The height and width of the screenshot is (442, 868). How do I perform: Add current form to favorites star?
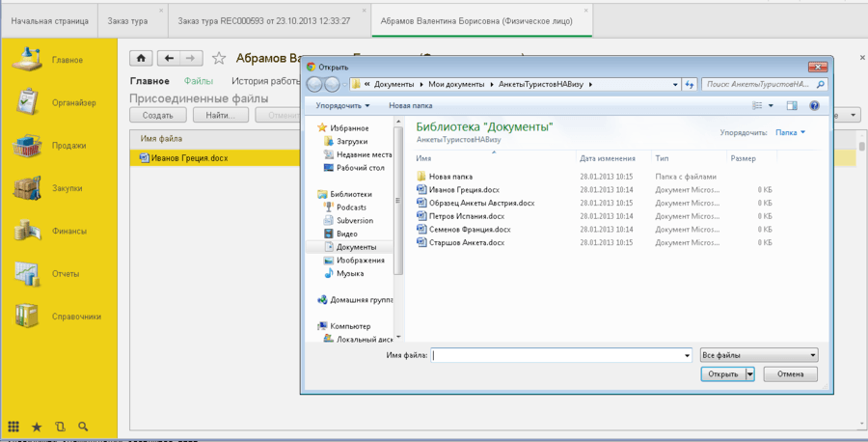coord(219,58)
